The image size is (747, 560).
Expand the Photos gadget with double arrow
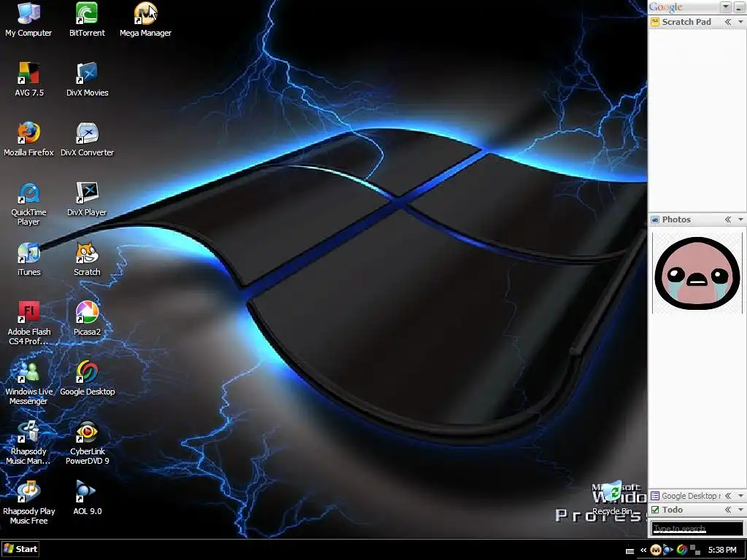click(728, 219)
